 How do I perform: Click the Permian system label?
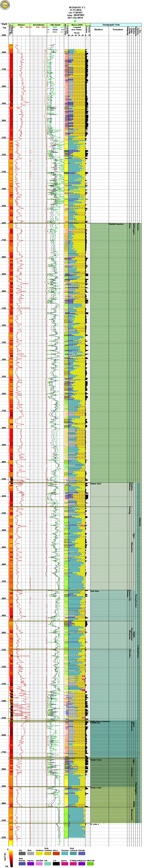tap(138, 227)
